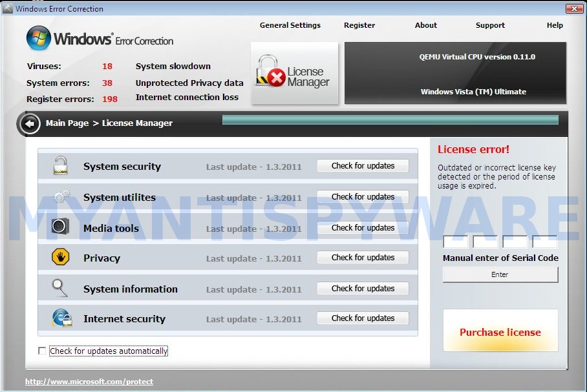The width and height of the screenshot is (587, 392).
Task: Click the System slowdown text
Action: 173,67
